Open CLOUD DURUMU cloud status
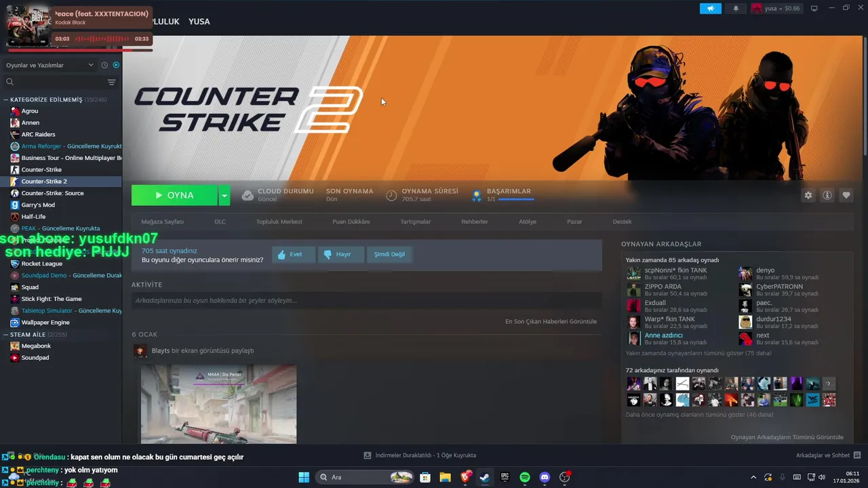 click(278, 195)
